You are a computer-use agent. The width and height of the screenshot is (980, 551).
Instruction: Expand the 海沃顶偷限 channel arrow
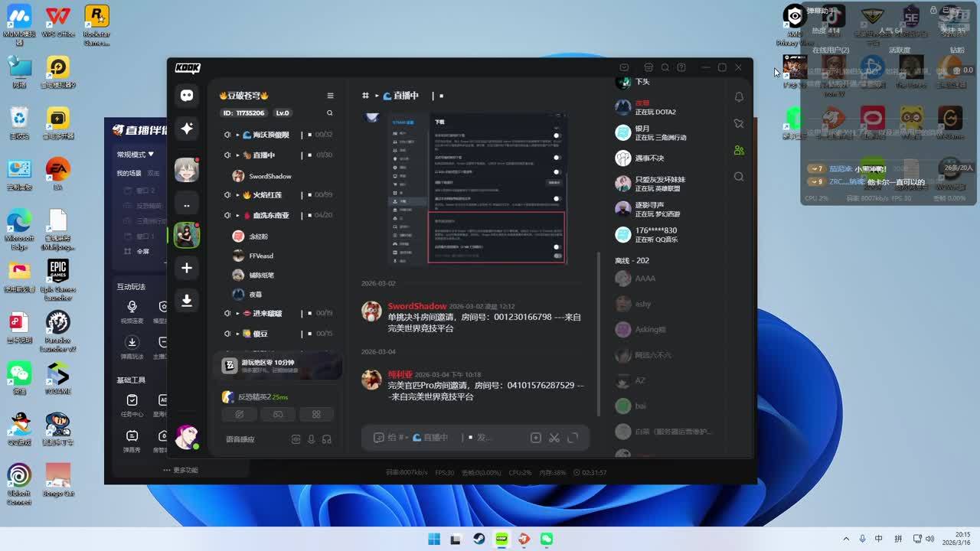(x=237, y=135)
